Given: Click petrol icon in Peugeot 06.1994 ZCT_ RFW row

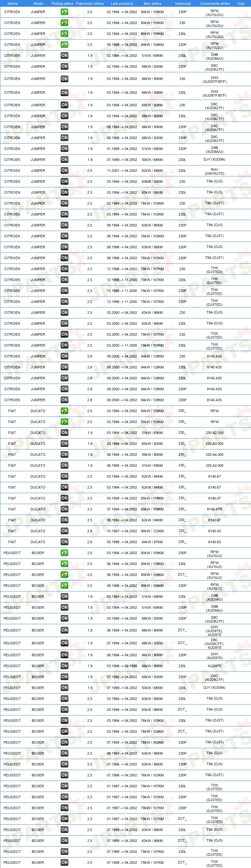Looking at the screenshot, I should click(64, 574).
